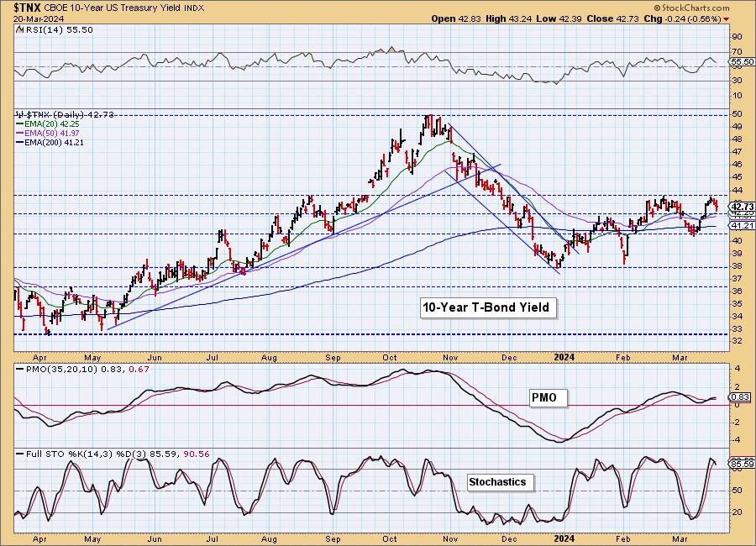
Task: Click the 41.21 EMA tag on right axis
Action: (743, 226)
